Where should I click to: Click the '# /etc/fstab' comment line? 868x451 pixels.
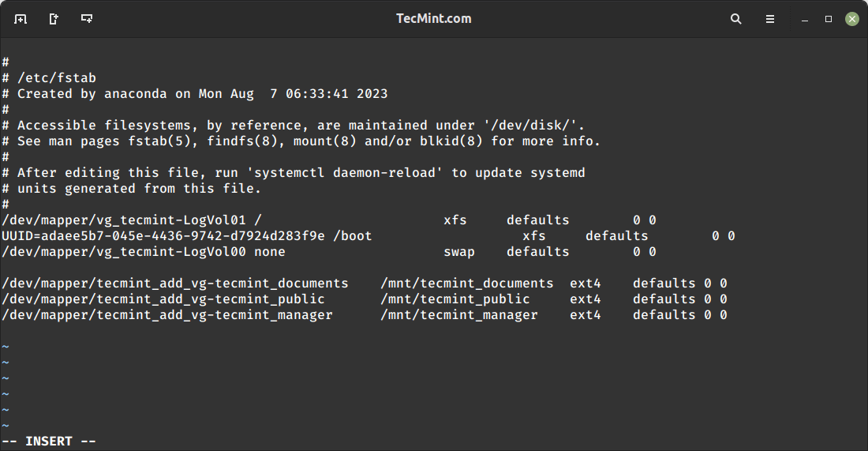click(49, 78)
